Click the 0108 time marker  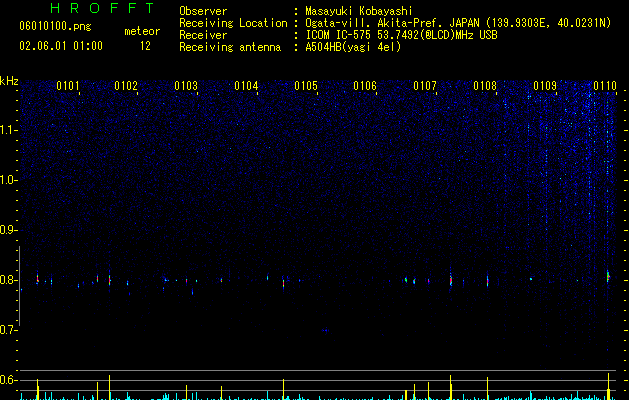pyautogui.click(x=485, y=86)
